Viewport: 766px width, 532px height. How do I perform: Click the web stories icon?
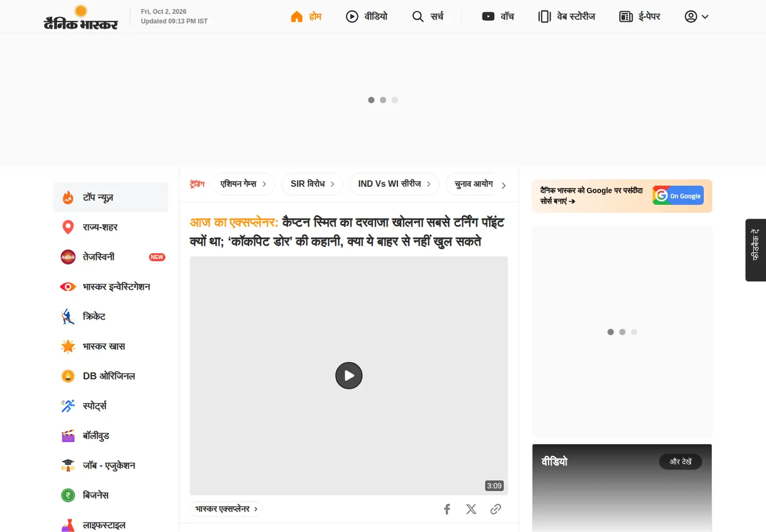545,16
